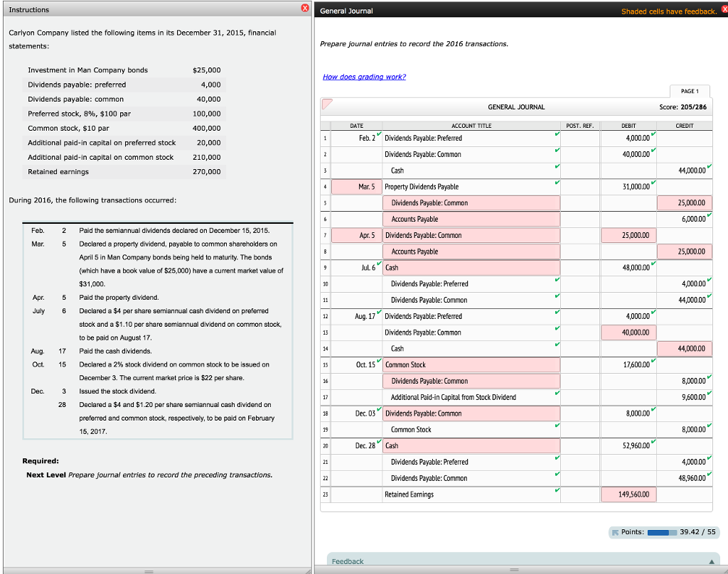
Task: Select the row 9 'Cash' account cell
Action: coord(471,268)
